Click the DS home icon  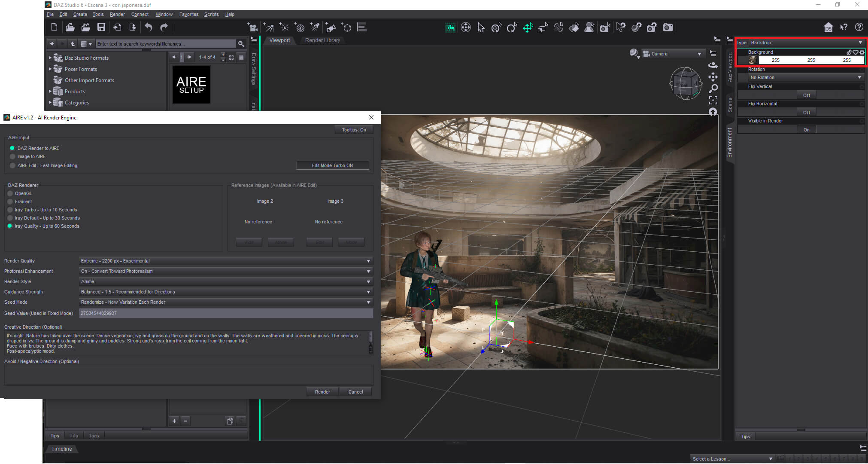[x=829, y=27]
